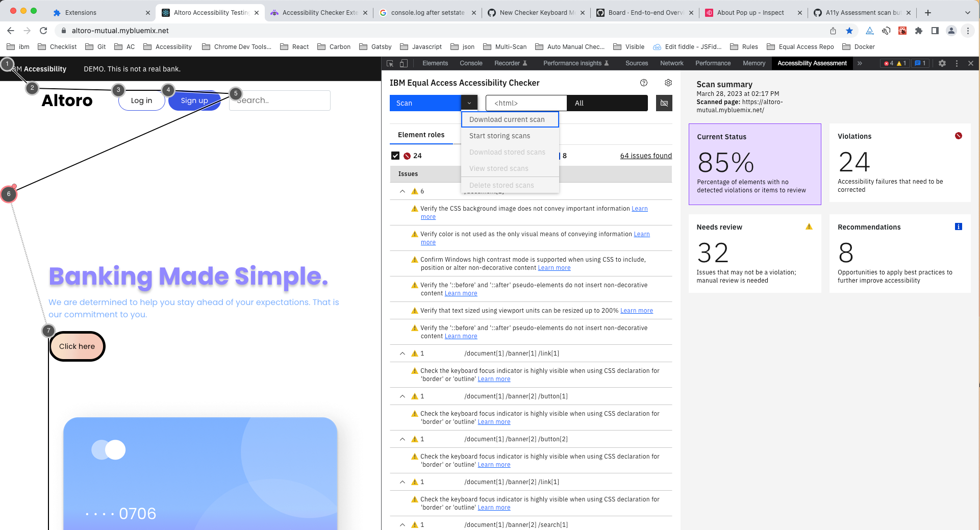Open DevTools customize three-dot menu

coord(957,63)
